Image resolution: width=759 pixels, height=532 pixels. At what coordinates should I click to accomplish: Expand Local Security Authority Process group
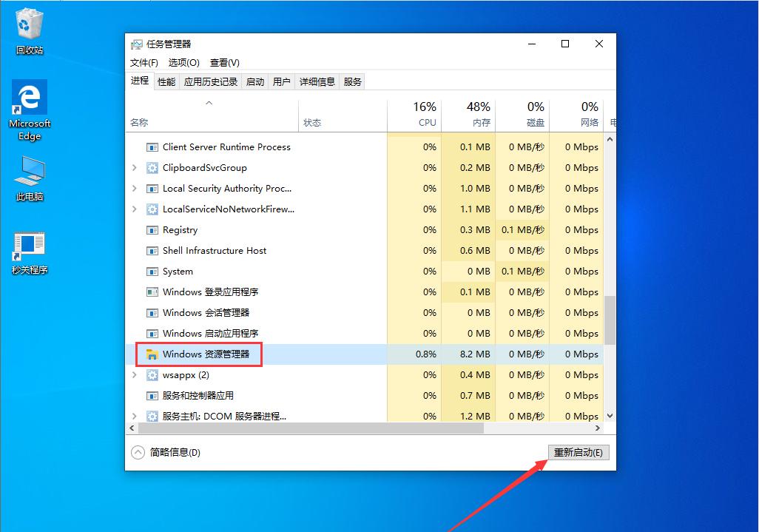coord(135,188)
